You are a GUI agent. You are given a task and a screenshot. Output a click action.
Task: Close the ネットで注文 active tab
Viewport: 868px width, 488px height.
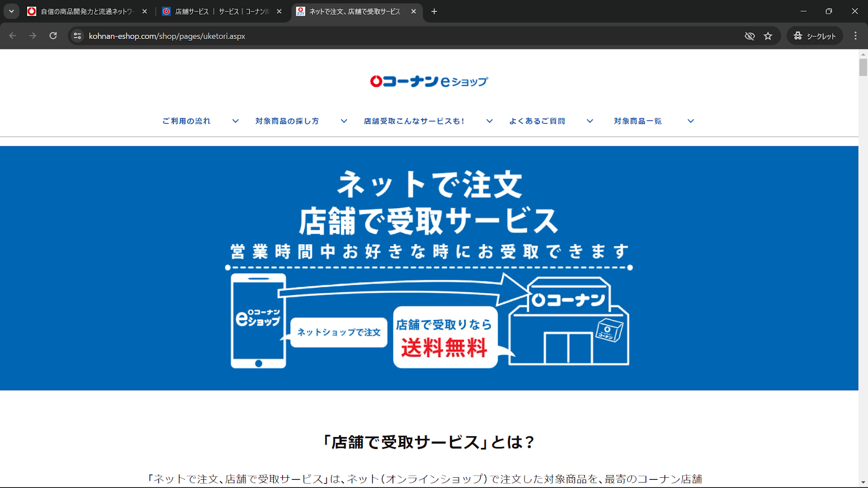coord(413,11)
